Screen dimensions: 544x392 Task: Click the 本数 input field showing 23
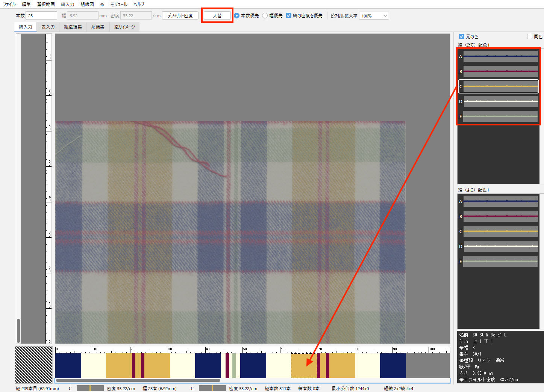[41, 16]
